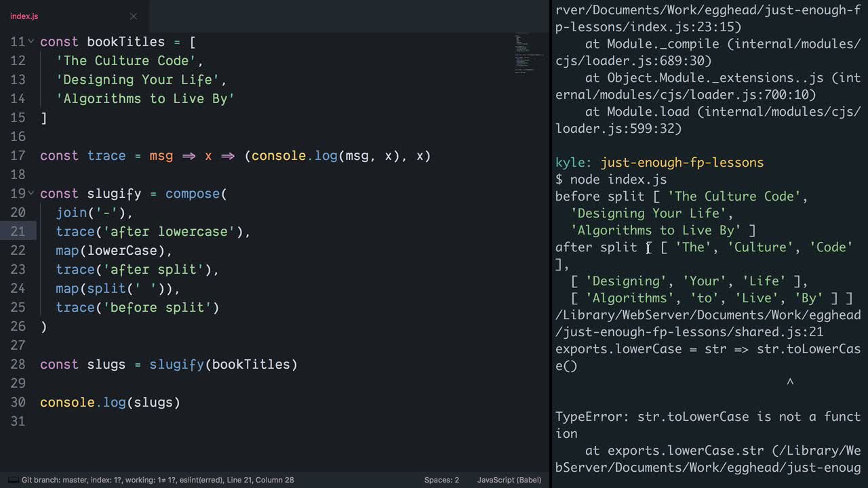Click 'Designing Your Life' string on line 13
868x488 pixels.
tap(140, 80)
